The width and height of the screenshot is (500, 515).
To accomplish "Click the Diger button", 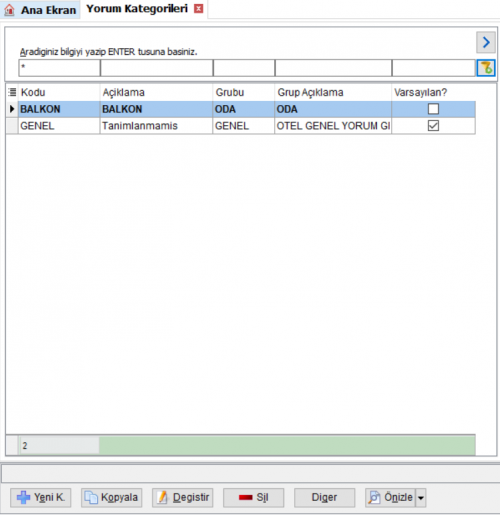I will [x=324, y=498].
